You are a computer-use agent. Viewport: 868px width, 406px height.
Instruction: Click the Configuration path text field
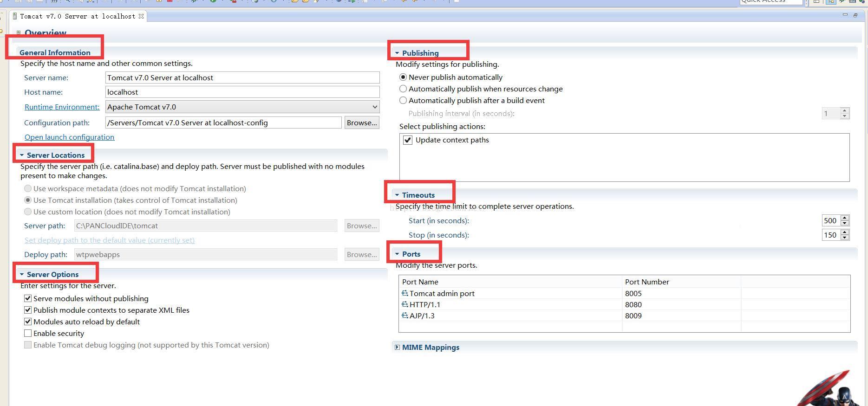pyautogui.click(x=223, y=122)
